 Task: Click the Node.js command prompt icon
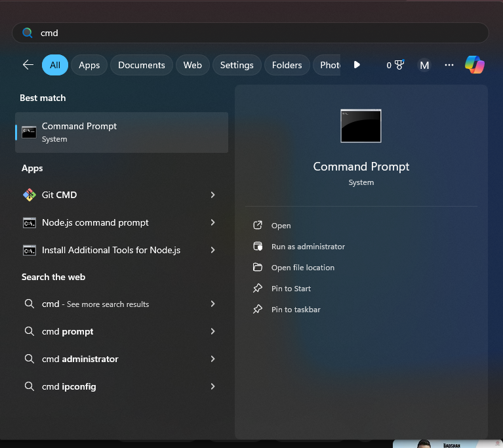[30, 223]
